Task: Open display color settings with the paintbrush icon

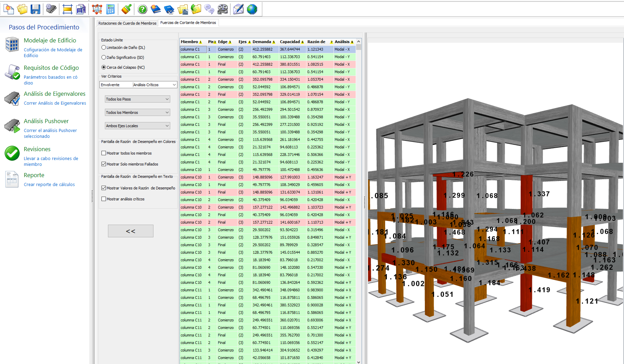Action: pyautogui.click(x=126, y=9)
